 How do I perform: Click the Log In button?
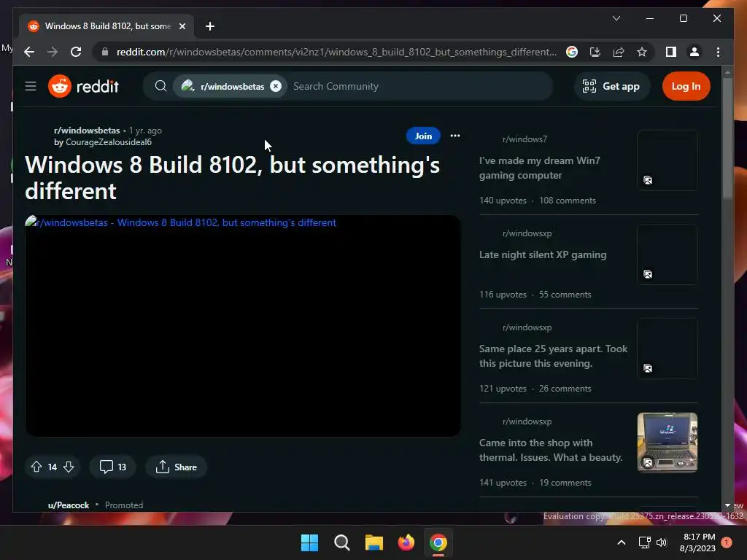point(686,86)
